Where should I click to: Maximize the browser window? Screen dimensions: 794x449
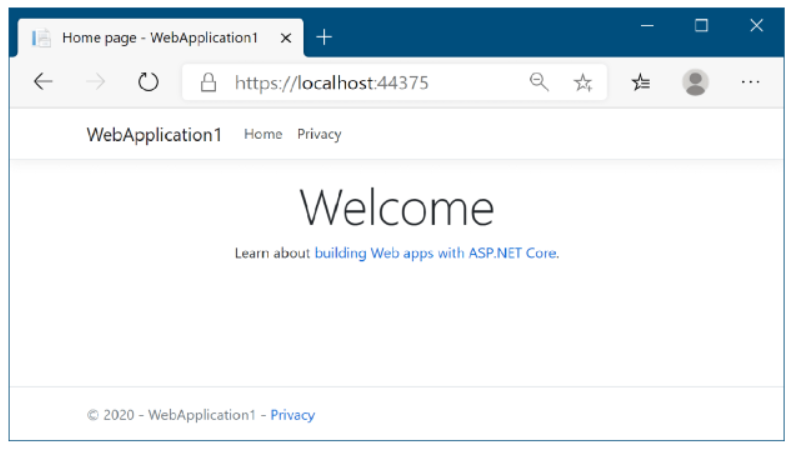701,26
